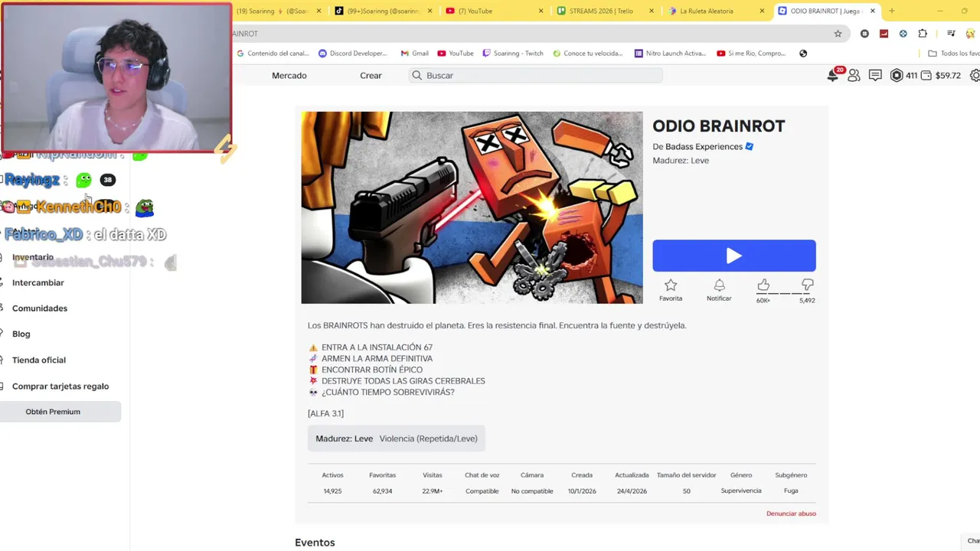Open the browser extensions puzzle icon
980x551 pixels.
(923, 34)
